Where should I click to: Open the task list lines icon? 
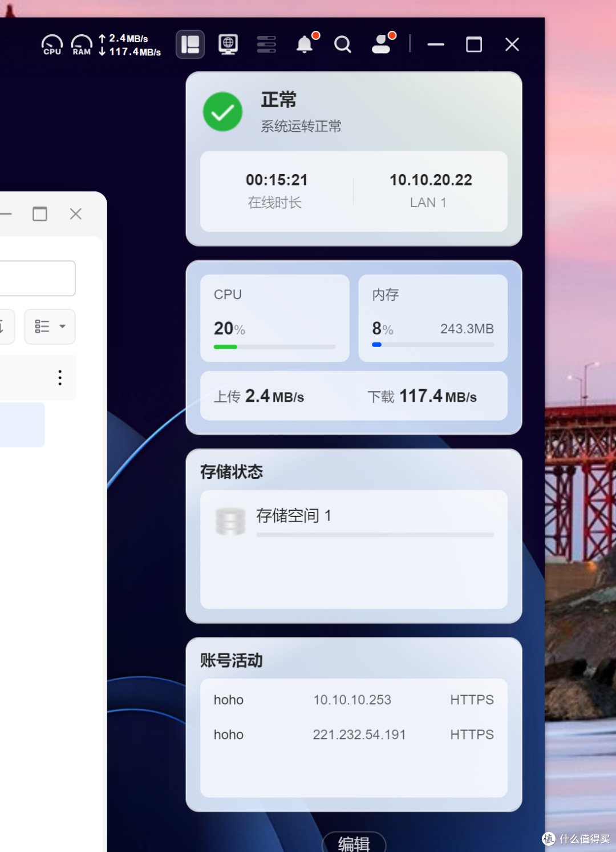click(x=266, y=44)
